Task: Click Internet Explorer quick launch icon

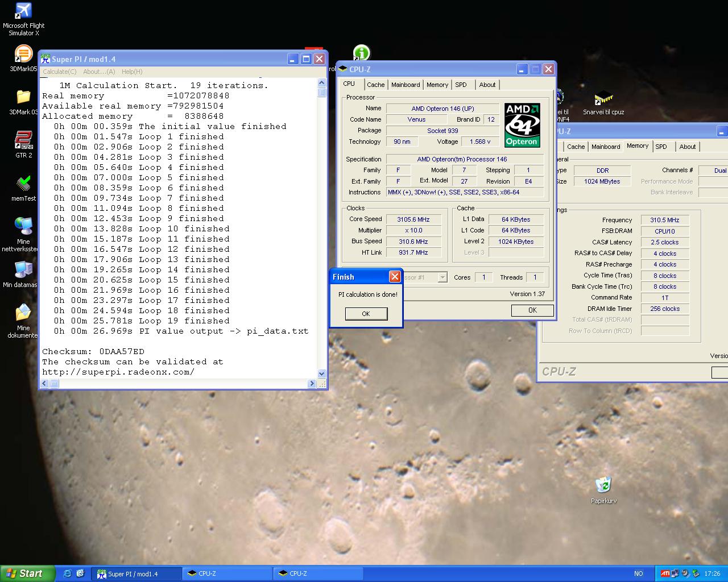Action: [x=67, y=573]
